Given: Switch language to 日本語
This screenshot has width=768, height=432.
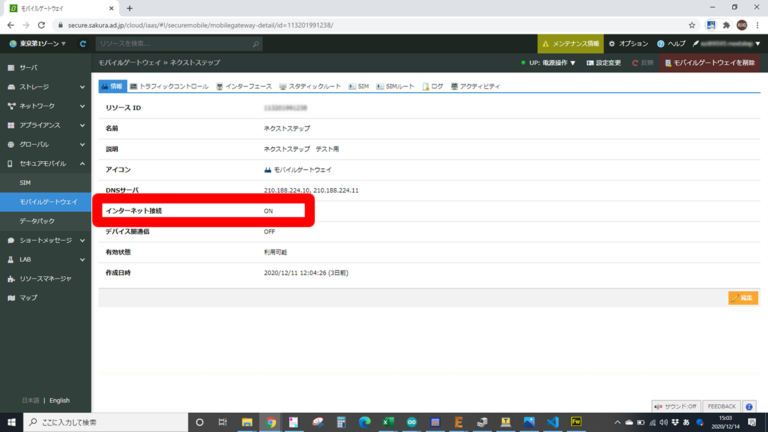Looking at the screenshot, I should coord(30,400).
